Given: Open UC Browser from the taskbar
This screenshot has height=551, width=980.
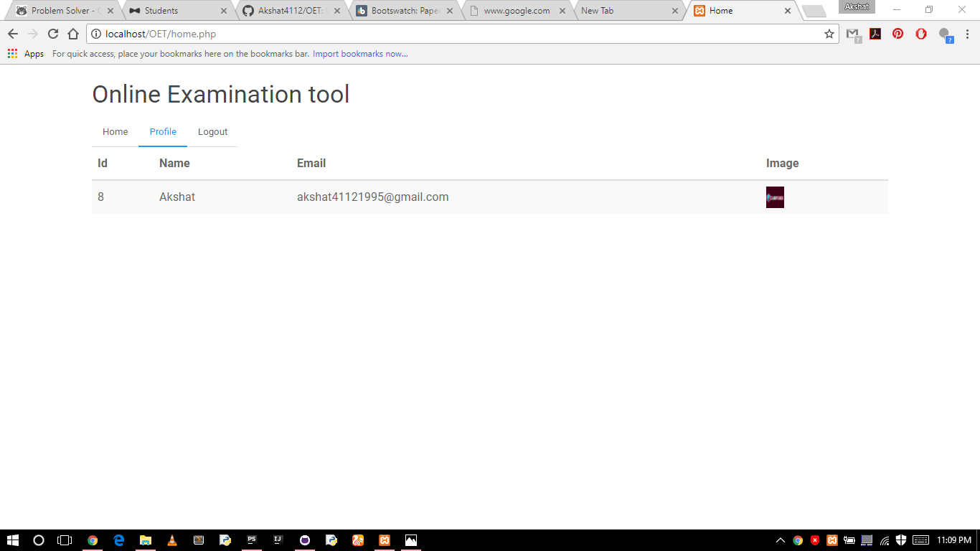Looking at the screenshot, I should (x=358, y=540).
